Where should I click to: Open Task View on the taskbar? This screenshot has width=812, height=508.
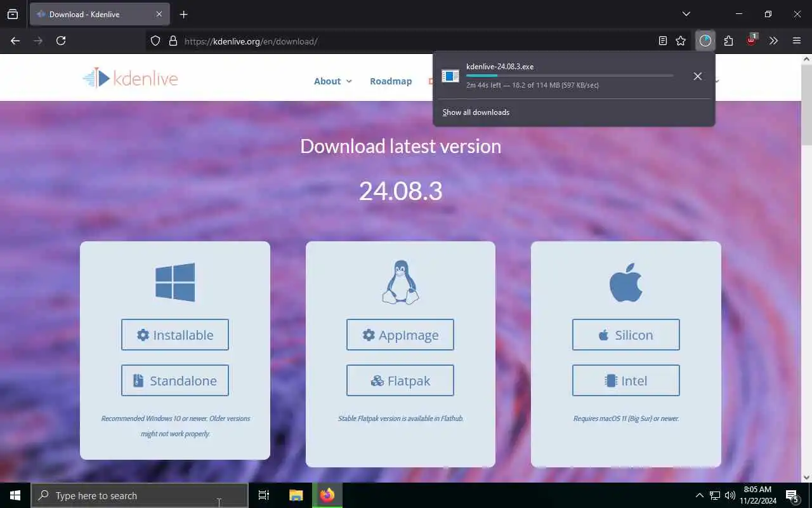[x=264, y=495]
